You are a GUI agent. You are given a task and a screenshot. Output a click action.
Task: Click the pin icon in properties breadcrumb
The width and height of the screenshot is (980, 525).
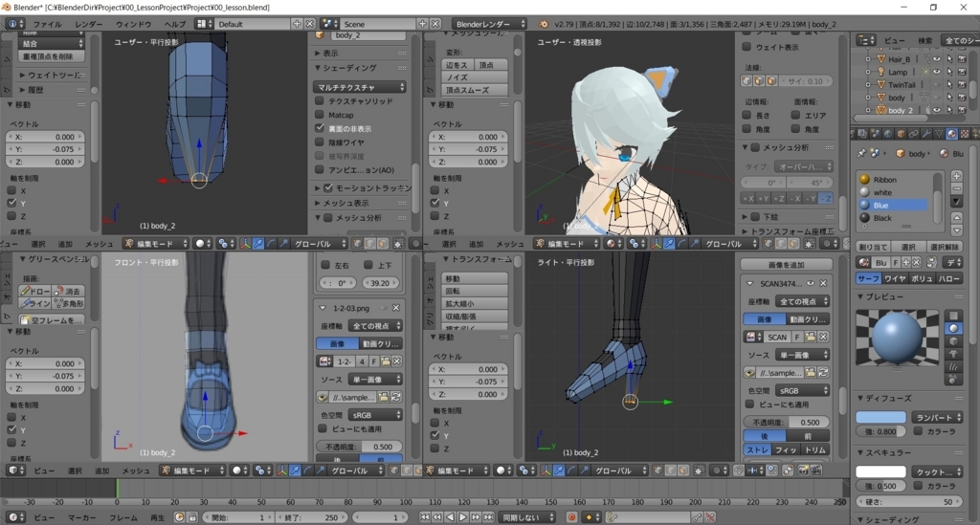click(862, 153)
